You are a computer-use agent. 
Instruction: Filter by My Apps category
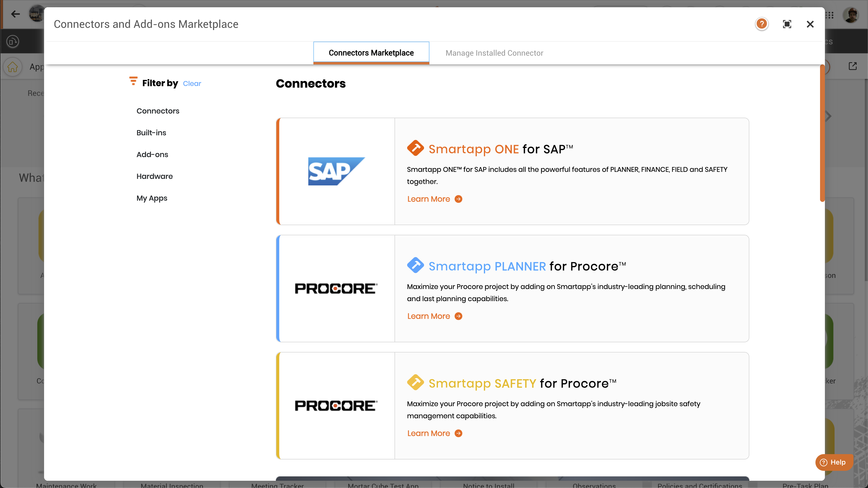point(152,198)
